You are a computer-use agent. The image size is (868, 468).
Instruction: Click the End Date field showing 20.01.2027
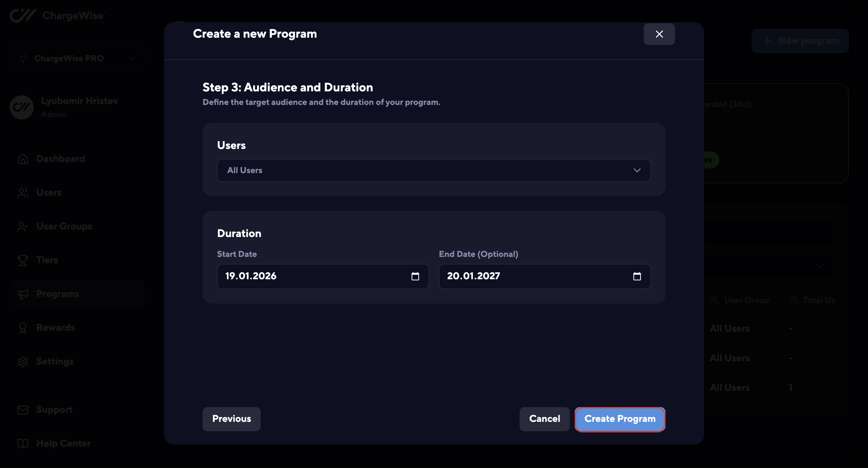[x=526, y=276]
